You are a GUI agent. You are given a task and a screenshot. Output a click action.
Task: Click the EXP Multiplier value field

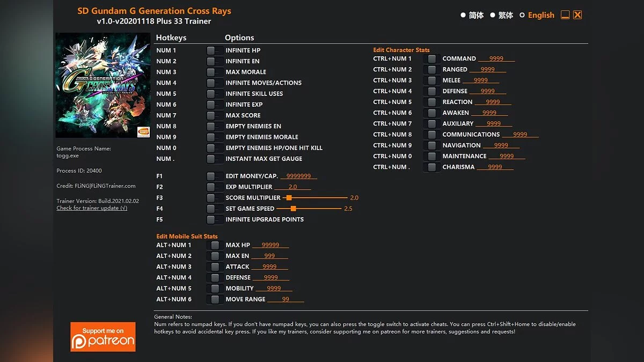click(x=292, y=187)
